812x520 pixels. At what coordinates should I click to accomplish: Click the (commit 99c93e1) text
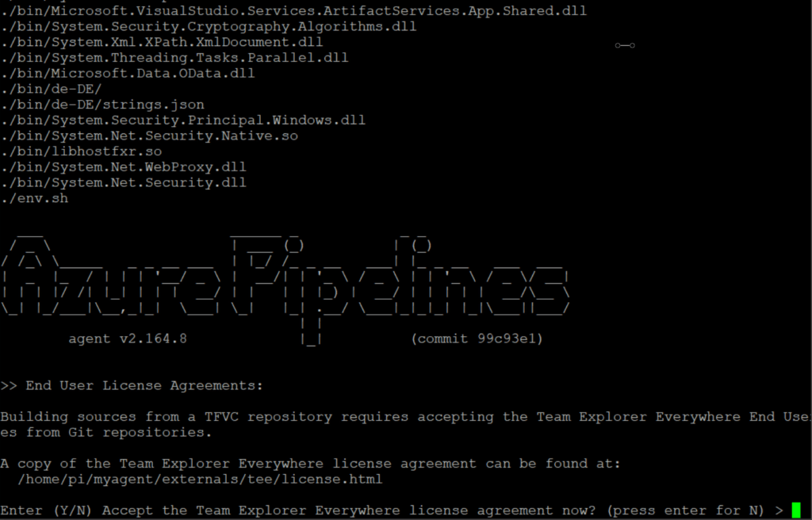tap(477, 338)
